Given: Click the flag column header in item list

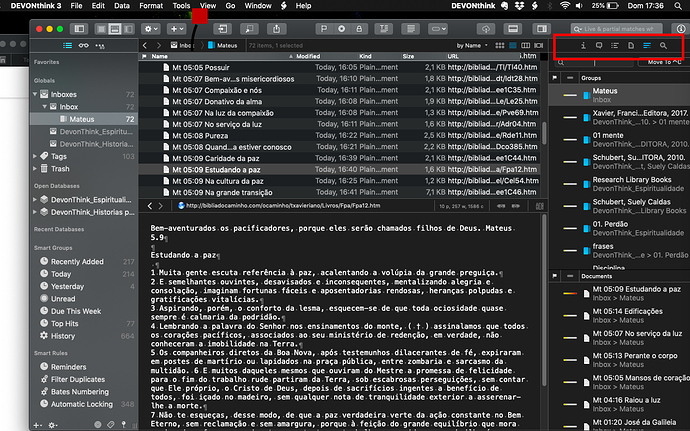Looking at the screenshot, I should (x=144, y=56).
